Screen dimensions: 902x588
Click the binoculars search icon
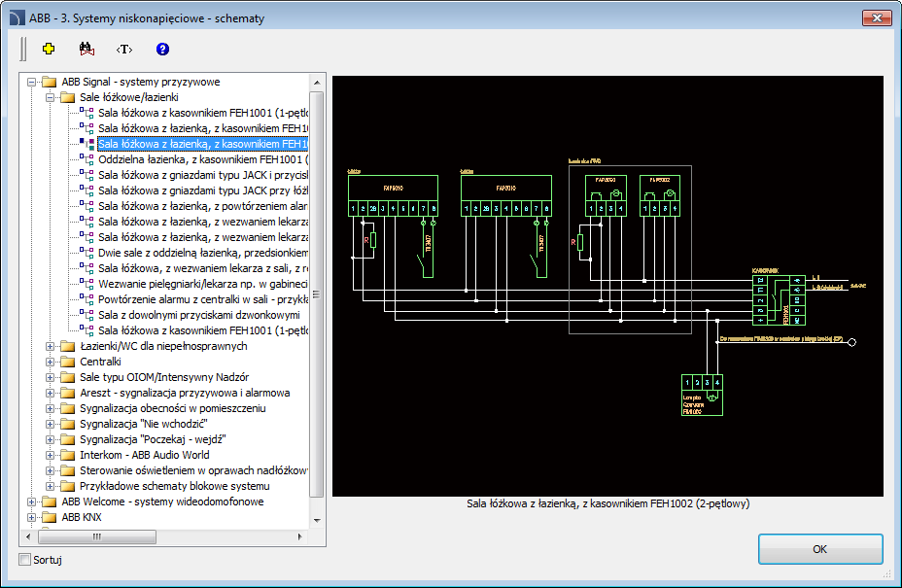point(86,49)
